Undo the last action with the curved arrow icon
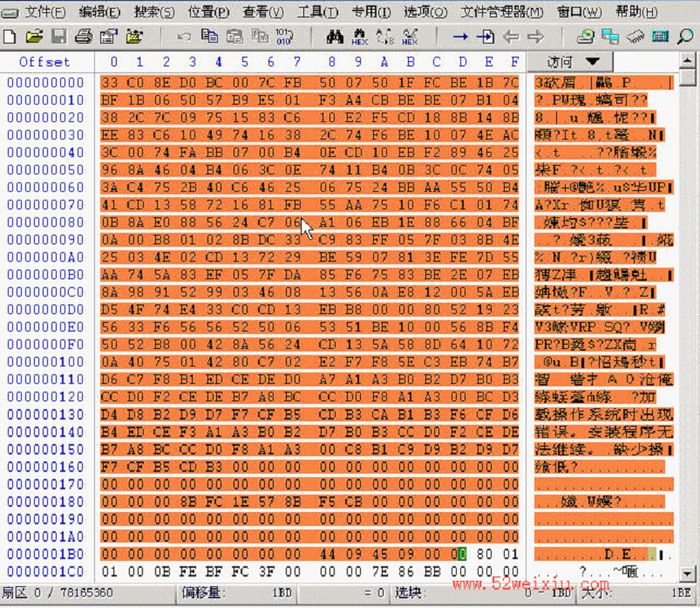 point(184,36)
